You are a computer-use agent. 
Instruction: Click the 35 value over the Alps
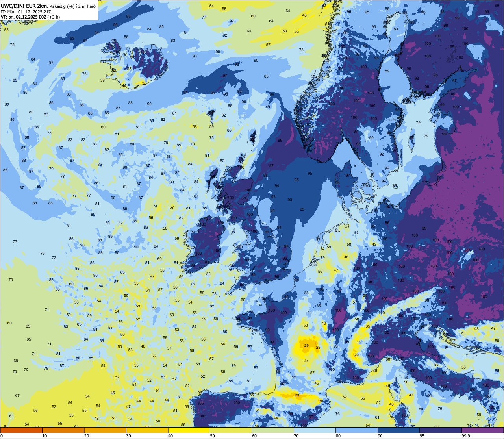point(368,326)
